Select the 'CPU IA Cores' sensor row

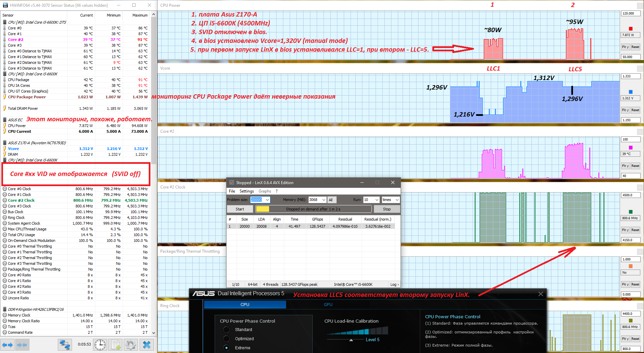[x=75, y=85]
